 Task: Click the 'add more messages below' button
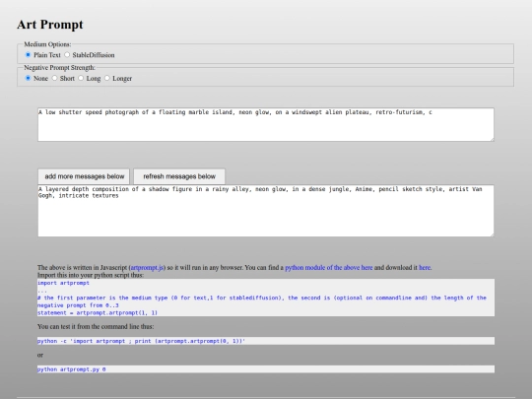pyautogui.click(x=84, y=176)
